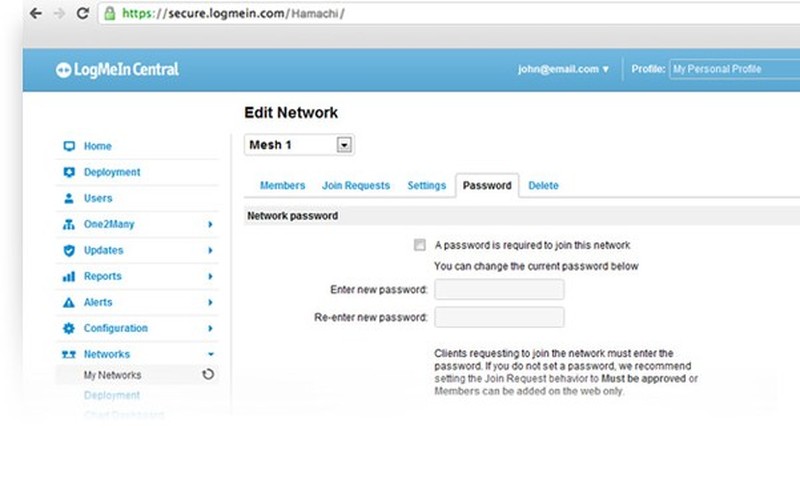
Task: Click the refresh icon beside My Networks
Action: click(208, 375)
